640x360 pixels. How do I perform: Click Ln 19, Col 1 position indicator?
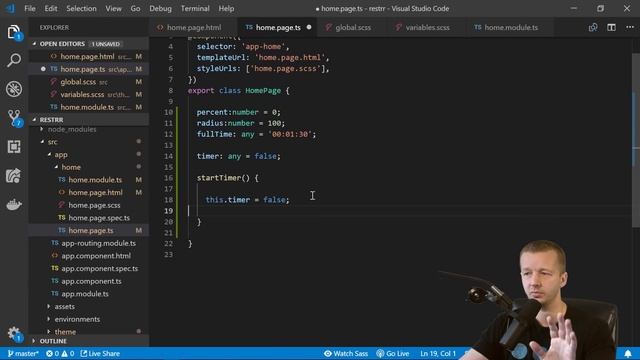click(x=438, y=353)
